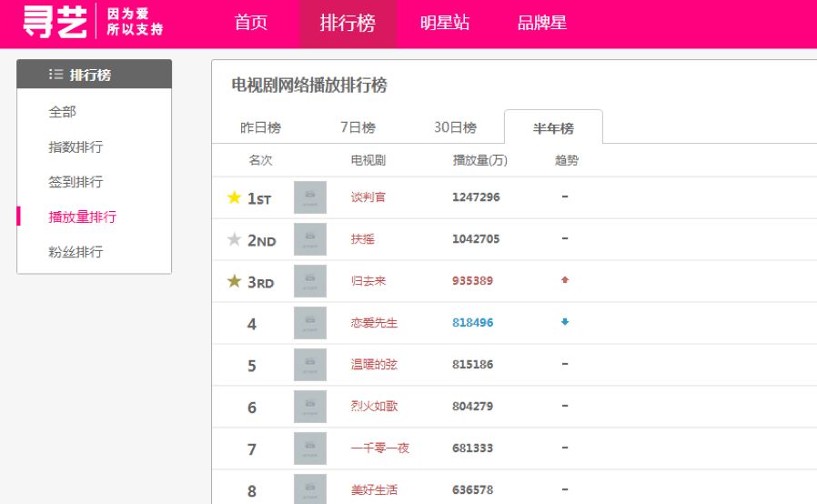This screenshot has height=504, width=817.
Task: Click the 2ND rank label
Action: click(x=261, y=241)
